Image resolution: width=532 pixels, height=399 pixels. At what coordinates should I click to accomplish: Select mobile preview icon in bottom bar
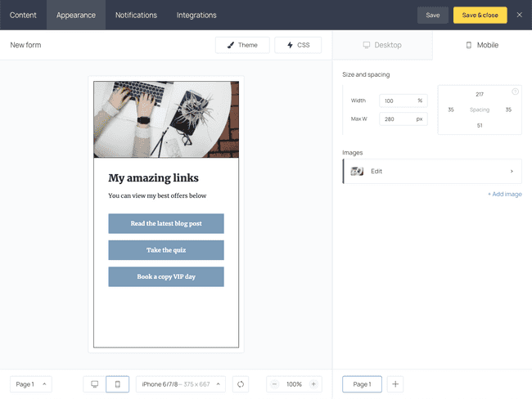[x=117, y=384]
